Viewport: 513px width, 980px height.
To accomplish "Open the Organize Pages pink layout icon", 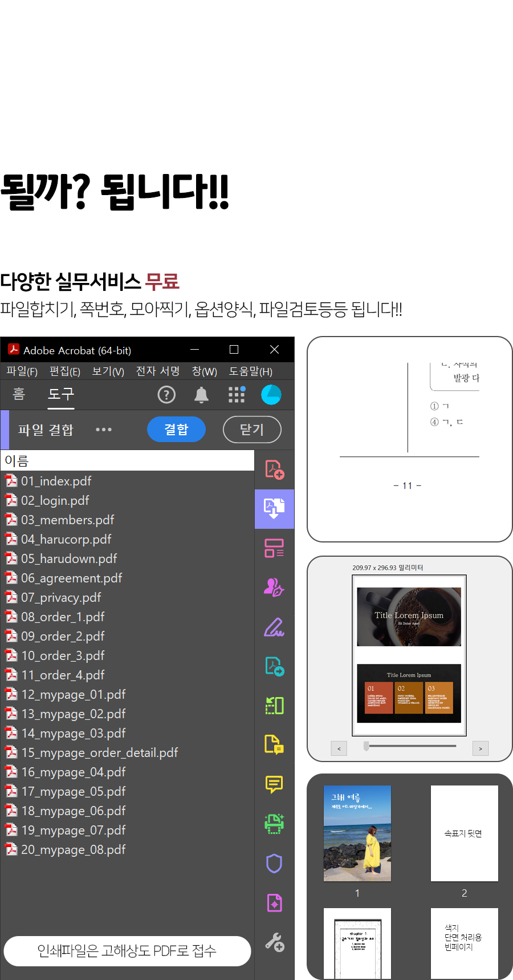I will [274, 548].
